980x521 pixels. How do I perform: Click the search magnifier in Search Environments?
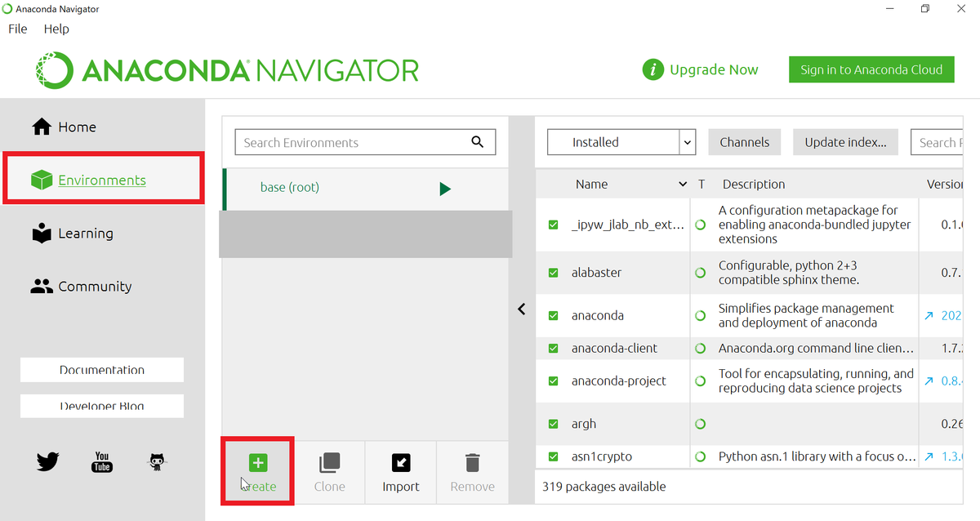tap(478, 142)
